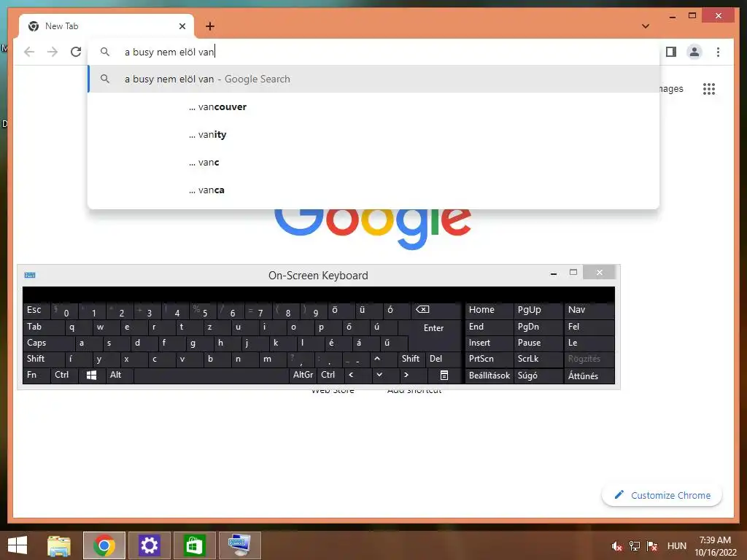
Task: Click the Chrome reload page icon
Action: pyautogui.click(x=76, y=52)
